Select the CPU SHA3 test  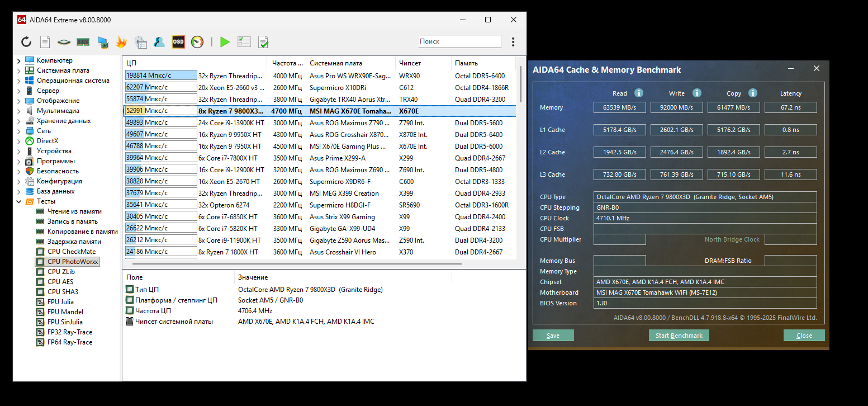[x=63, y=292]
